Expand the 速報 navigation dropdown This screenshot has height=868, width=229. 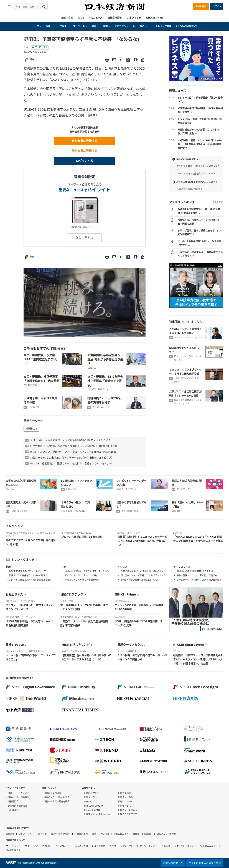(x=49, y=26)
